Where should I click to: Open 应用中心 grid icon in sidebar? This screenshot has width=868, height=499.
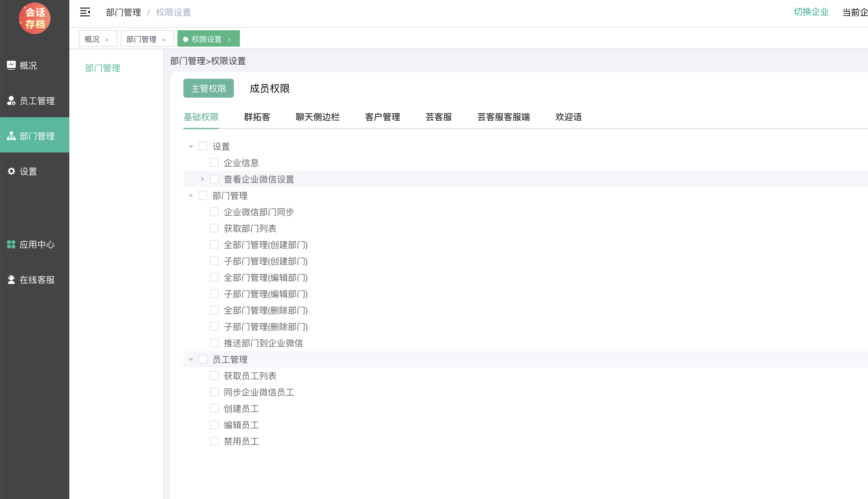(x=11, y=244)
